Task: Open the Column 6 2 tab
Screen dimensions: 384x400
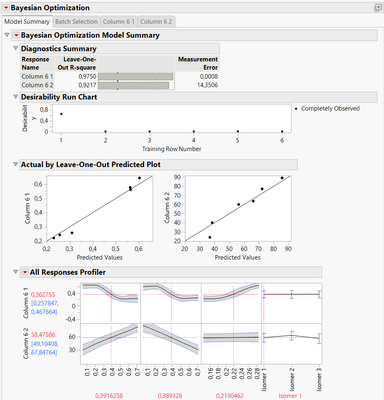Action: tap(156, 22)
